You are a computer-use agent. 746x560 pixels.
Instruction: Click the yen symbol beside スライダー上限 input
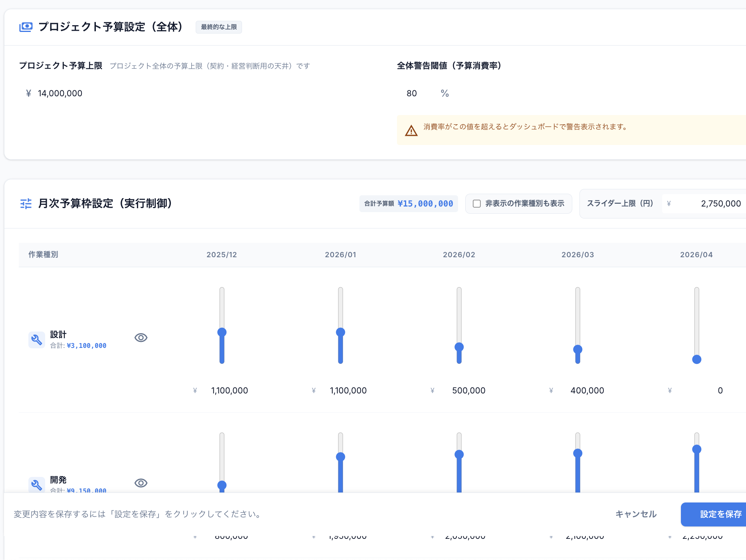pos(669,203)
